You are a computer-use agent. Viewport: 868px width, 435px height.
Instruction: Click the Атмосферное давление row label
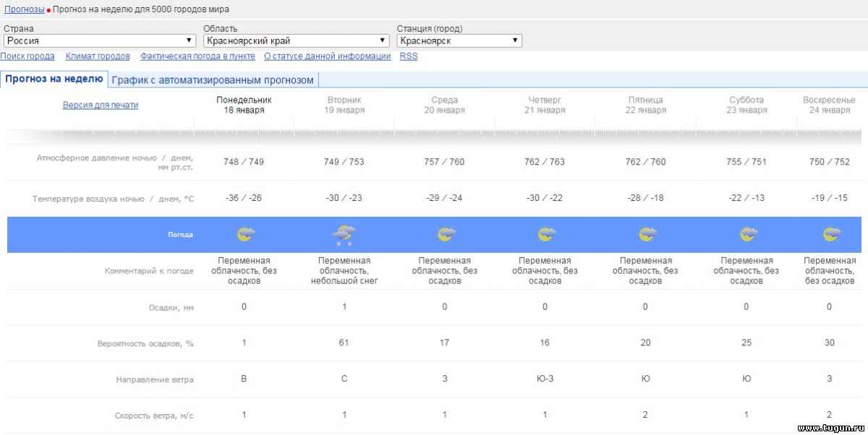(x=115, y=162)
